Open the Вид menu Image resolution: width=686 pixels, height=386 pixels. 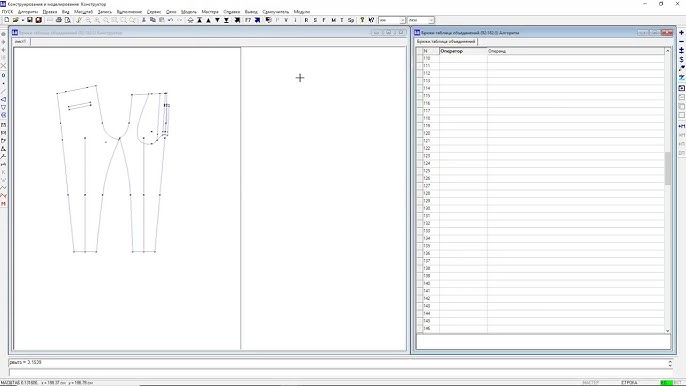(x=66, y=12)
